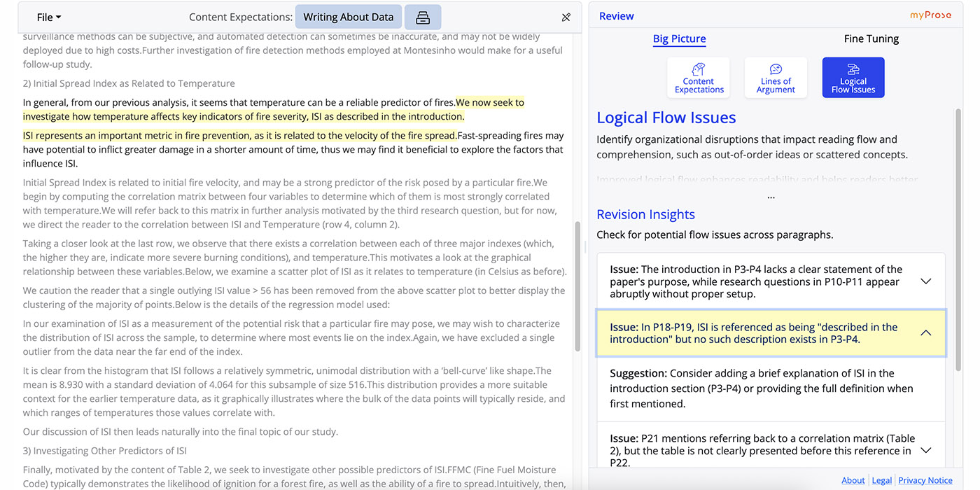Click the unpin icon in the editor toolbar
This screenshot has height=490, width=980.
[x=566, y=17]
